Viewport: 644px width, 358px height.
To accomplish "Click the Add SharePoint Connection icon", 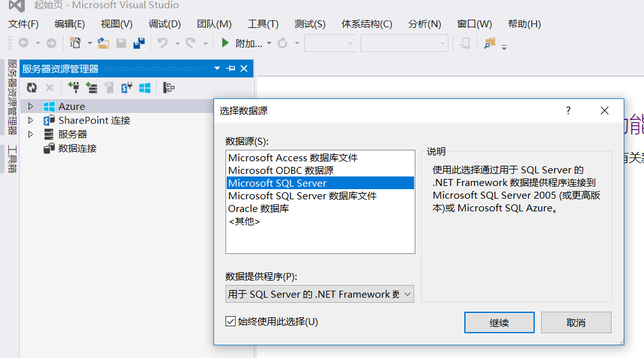I will 127,88.
